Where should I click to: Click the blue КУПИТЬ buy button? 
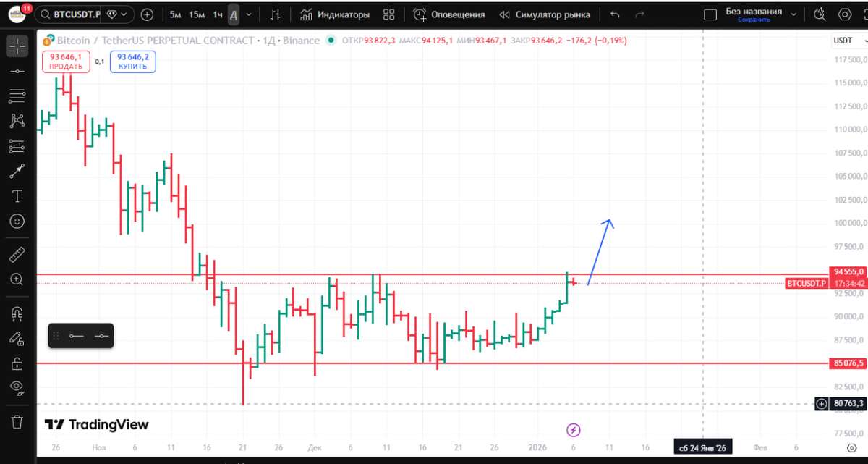[x=133, y=62]
